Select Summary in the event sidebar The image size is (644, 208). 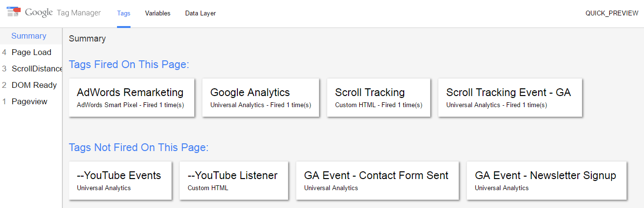click(x=29, y=36)
